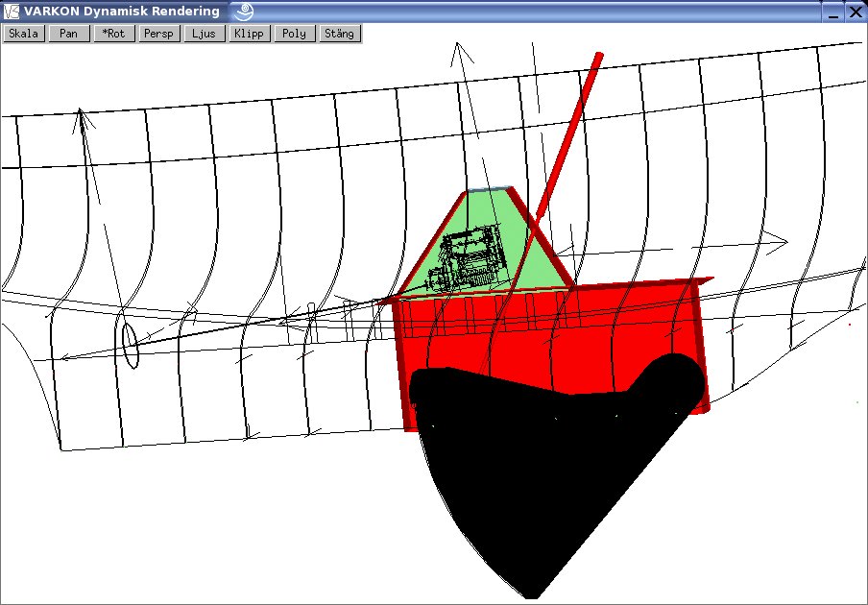This screenshot has width=868, height=605.
Task: Click the black keel hull shape
Action: pos(554,476)
